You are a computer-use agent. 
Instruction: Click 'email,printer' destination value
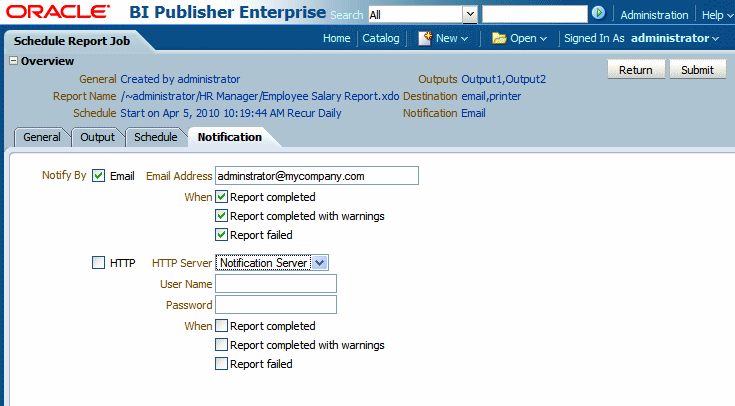[x=491, y=96]
